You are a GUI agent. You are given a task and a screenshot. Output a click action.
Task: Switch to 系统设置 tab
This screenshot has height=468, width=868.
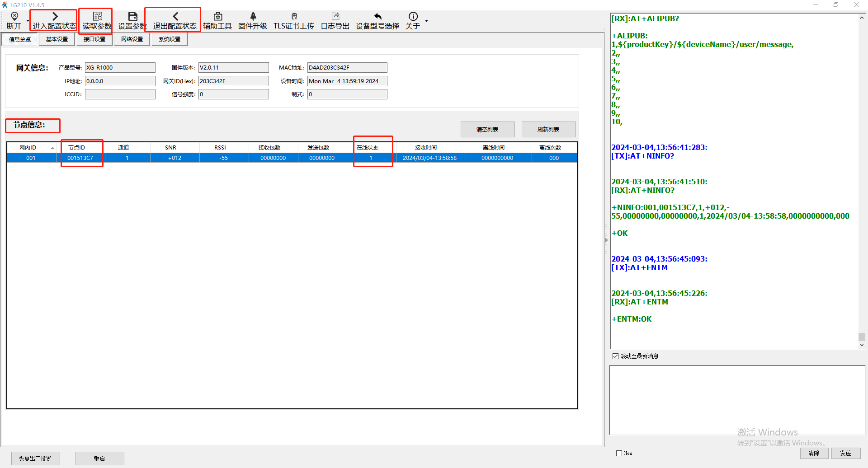(170, 39)
